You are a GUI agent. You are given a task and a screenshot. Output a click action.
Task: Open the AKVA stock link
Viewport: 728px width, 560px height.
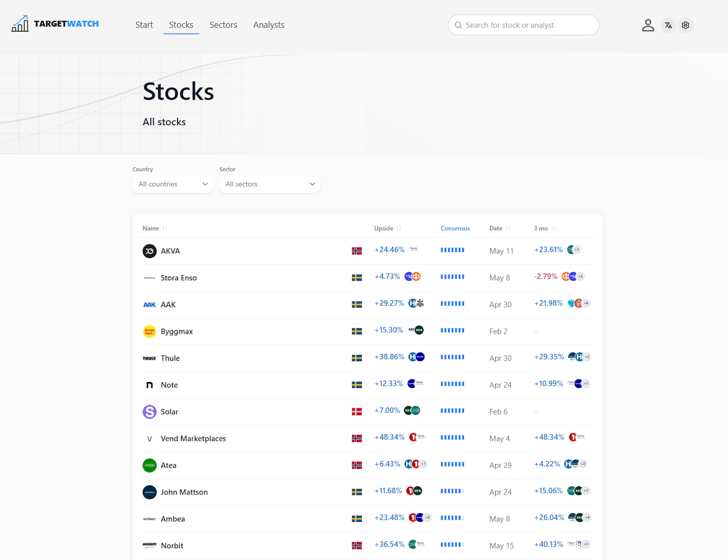tap(170, 251)
